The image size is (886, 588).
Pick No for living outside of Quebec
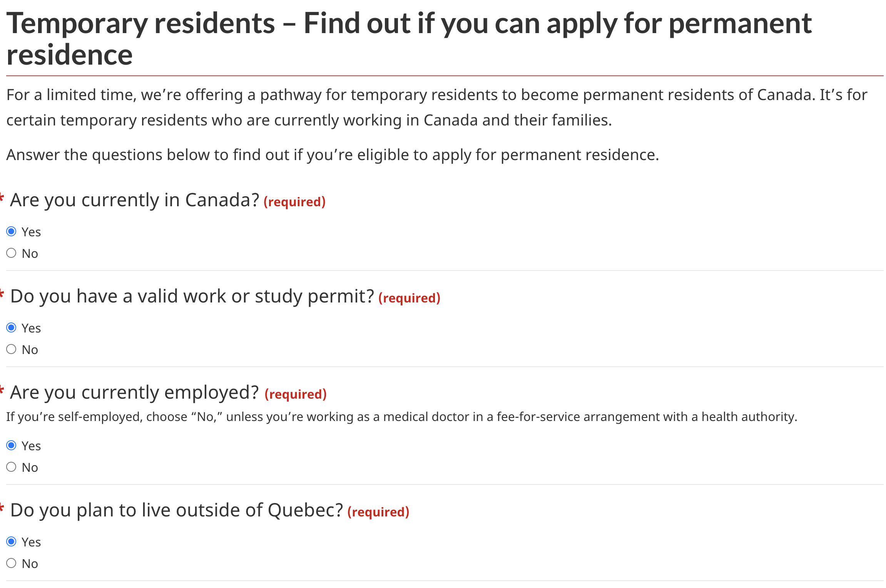12,563
